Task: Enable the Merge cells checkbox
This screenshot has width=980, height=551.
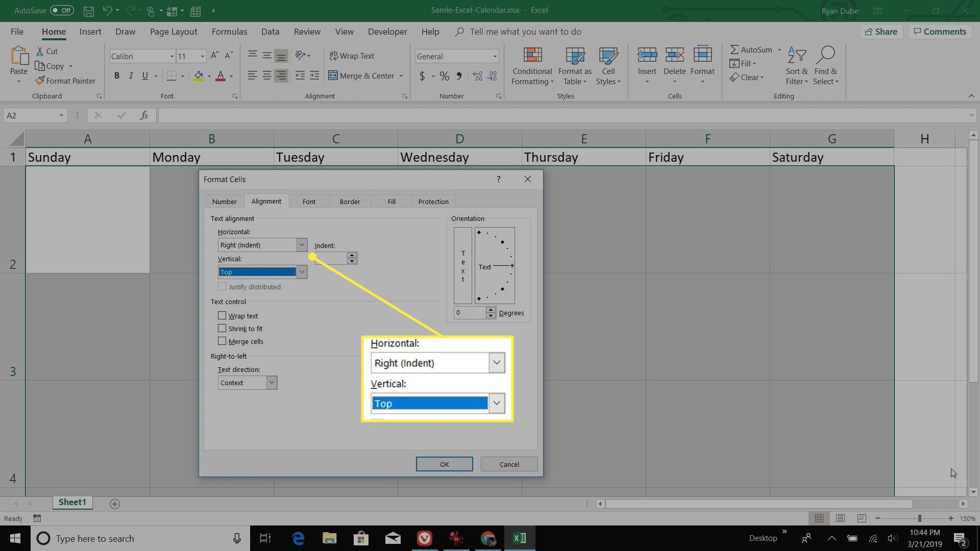Action: pyautogui.click(x=222, y=341)
